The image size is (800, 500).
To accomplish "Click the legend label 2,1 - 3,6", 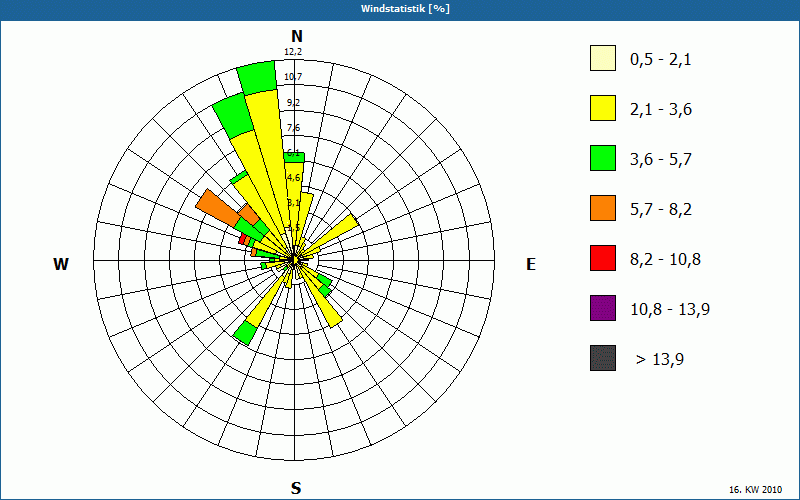I will point(661,110).
